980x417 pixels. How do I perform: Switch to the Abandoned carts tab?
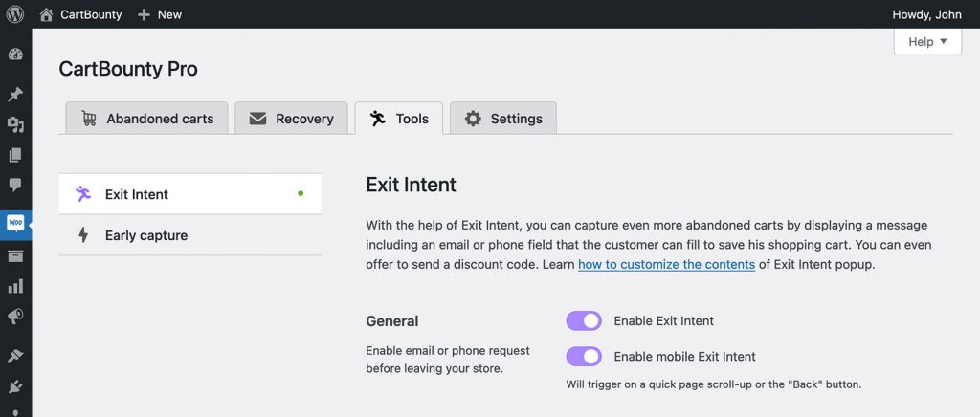coord(146,119)
